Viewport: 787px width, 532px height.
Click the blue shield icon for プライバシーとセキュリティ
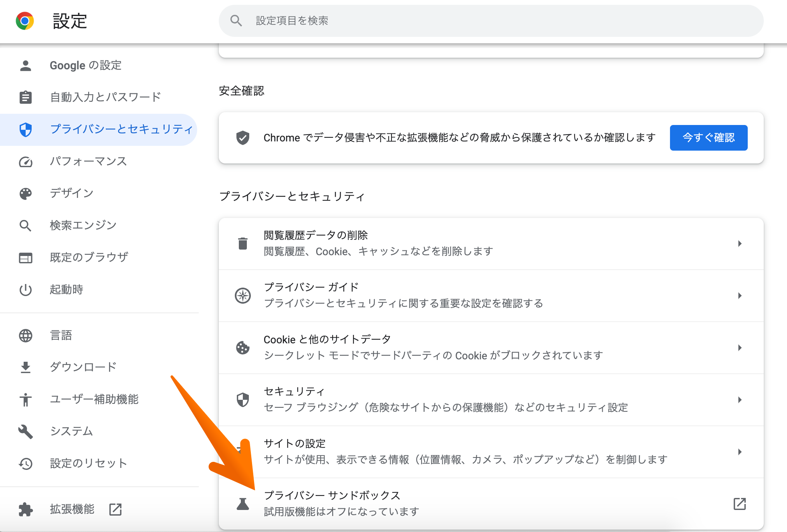[x=26, y=129]
